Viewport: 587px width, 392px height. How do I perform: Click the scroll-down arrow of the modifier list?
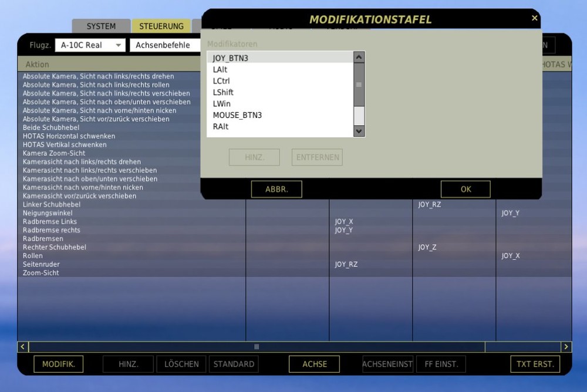(x=358, y=131)
